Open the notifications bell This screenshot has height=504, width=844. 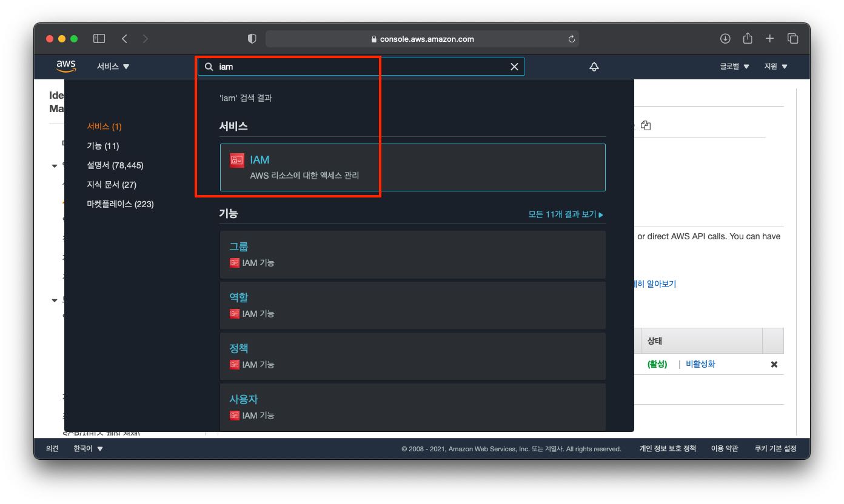pyautogui.click(x=594, y=67)
